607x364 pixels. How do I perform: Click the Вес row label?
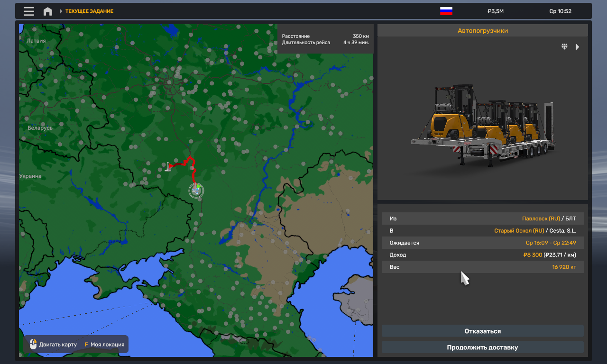395,267
